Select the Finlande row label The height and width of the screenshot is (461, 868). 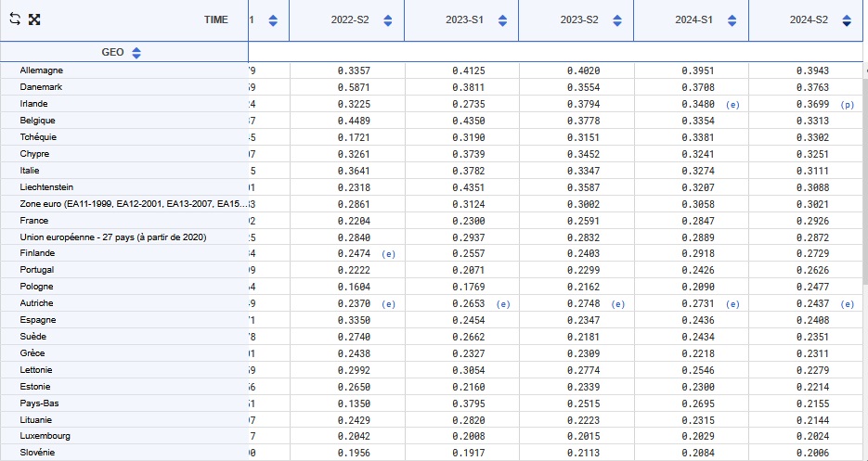(x=37, y=253)
